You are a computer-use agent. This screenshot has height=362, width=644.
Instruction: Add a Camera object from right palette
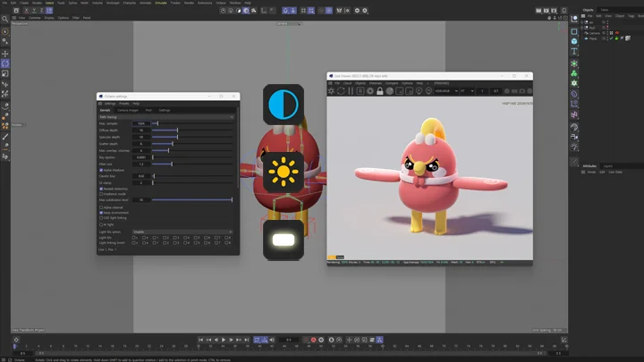(x=574, y=137)
